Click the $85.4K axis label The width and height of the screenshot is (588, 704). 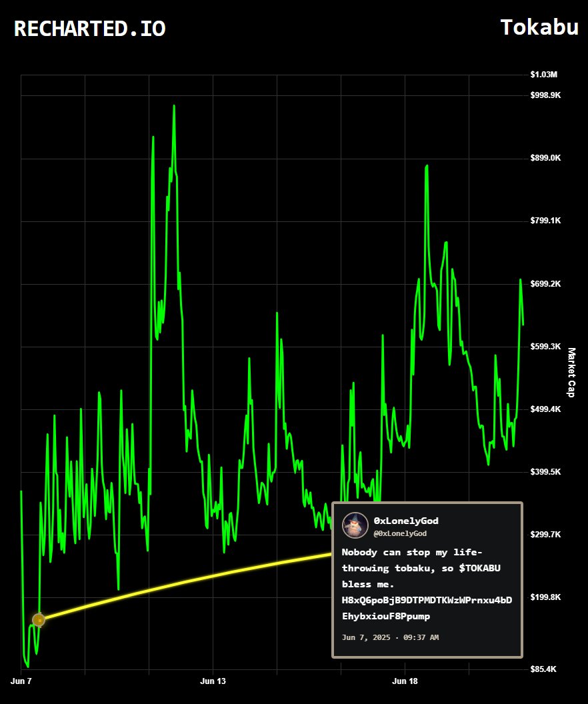point(543,669)
